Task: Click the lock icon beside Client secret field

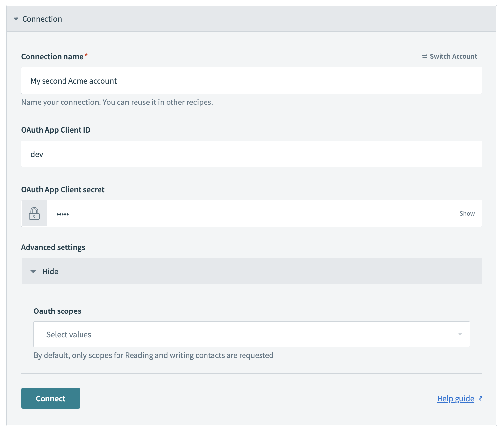Action: [x=34, y=213]
